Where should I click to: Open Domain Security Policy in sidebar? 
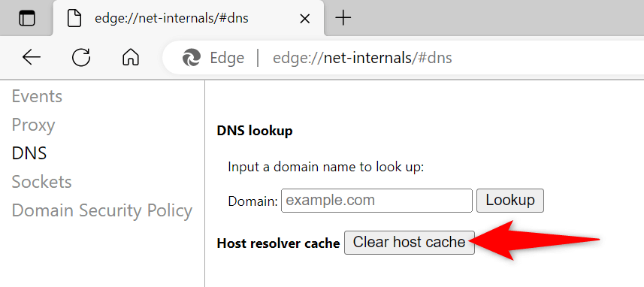tap(102, 210)
